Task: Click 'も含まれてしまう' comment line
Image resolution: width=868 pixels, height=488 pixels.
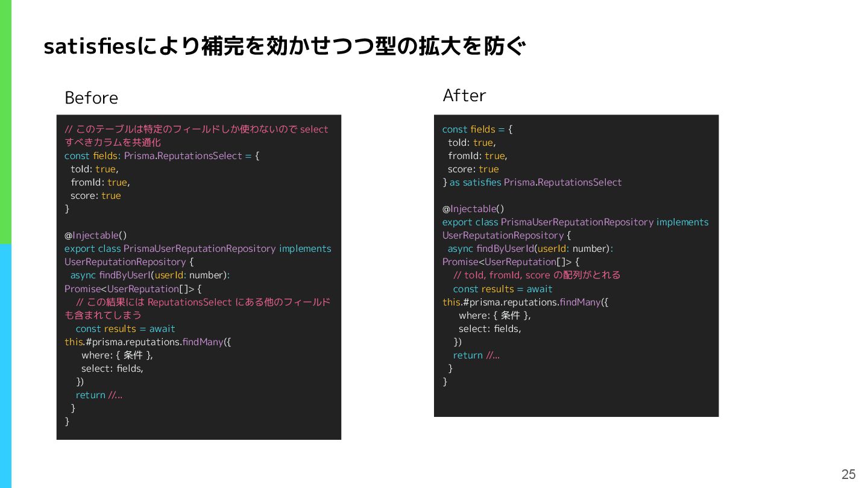Action: 103,315
